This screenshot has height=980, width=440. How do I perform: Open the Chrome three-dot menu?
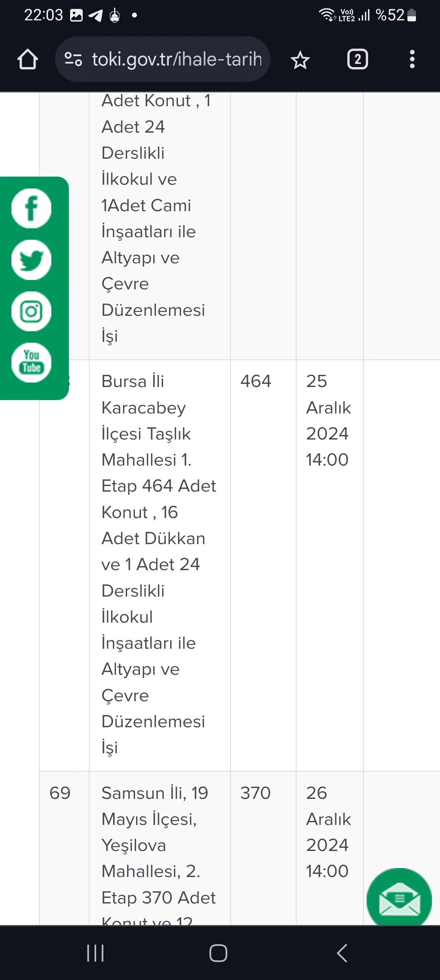(x=412, y=59)
